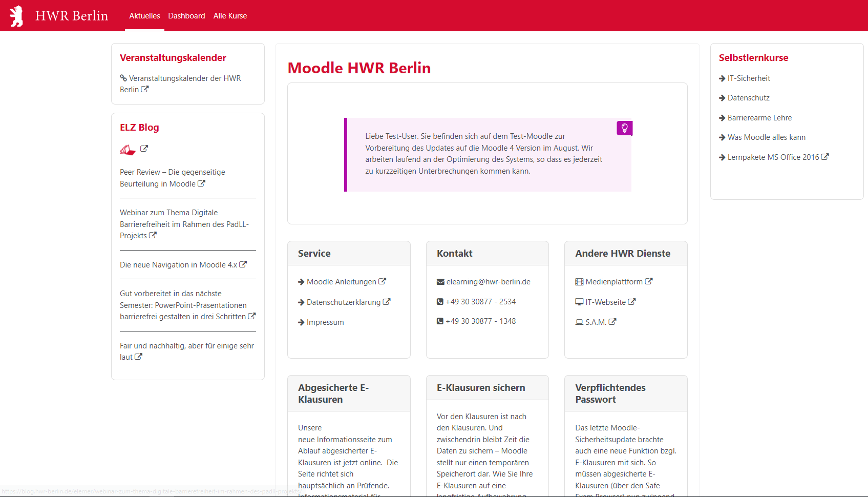Click the envelope icon beside elearning email
The image size is (868, 497).
click(x=440, y=282)
